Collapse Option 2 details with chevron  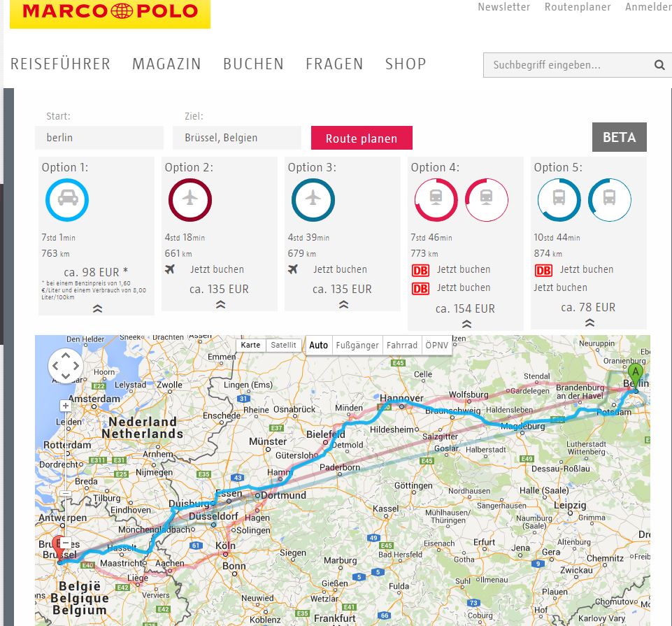(221, 304)
